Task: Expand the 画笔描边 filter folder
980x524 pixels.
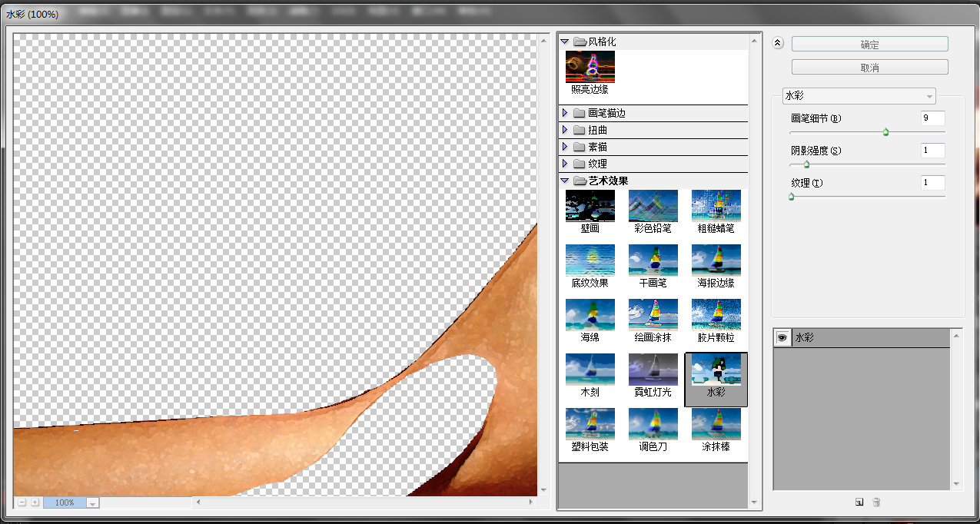Action: pyautogui.click(x=565, y=113)
